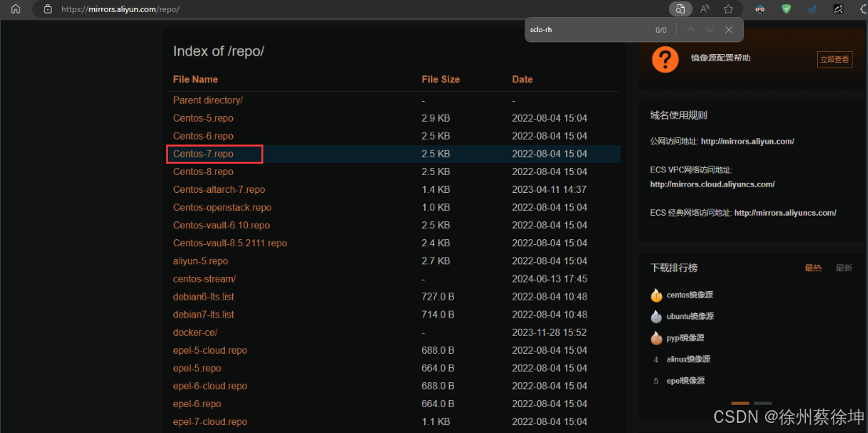The image size is (868, 433).
Task: Click the File Name column header
Action: [195, 80]
